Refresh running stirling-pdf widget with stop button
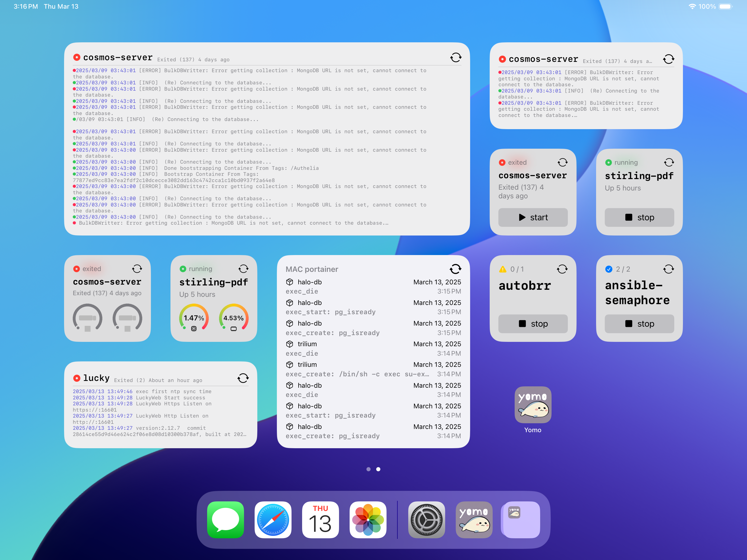 click(669, 162)
